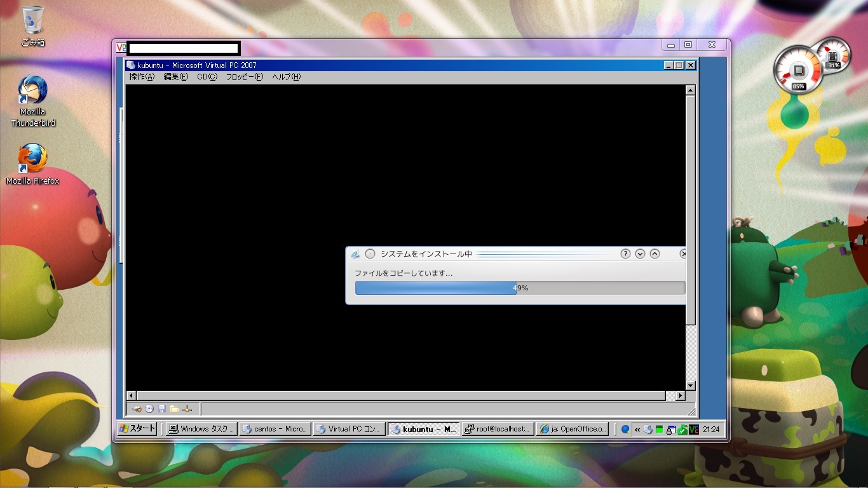Click the システムをインストール中 dialog title
Image resolution: width=868 pixels, height=488 pixels.
coord(426,254)
